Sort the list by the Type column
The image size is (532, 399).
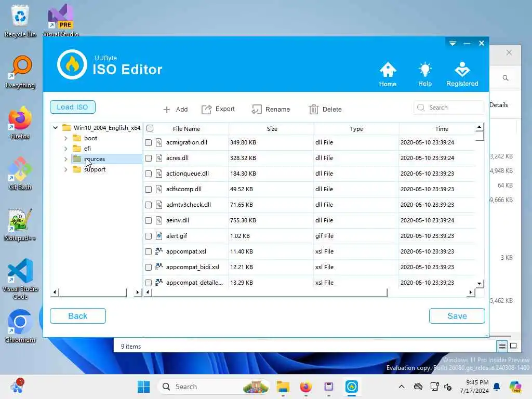click(x=356, y=129)
